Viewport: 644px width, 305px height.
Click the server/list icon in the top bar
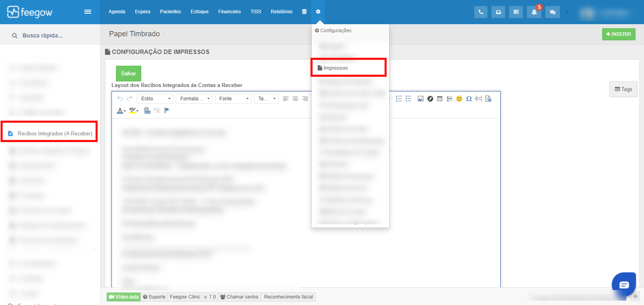pyautogui.click(x=516, y=12)
